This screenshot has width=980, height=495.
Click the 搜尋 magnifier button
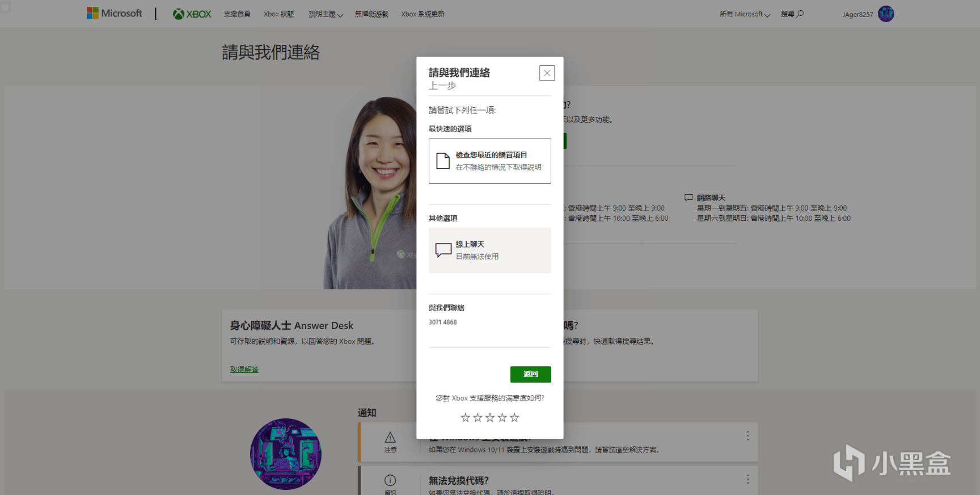[792, 14]
